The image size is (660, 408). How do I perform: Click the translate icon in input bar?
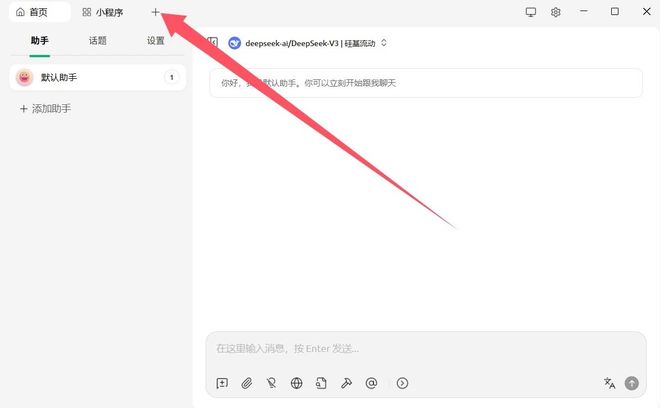[x=609, y=383]
